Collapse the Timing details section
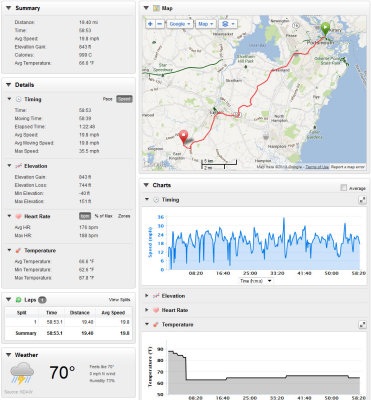The height and width of the screenshot is (400, 371). coord(9,99)
